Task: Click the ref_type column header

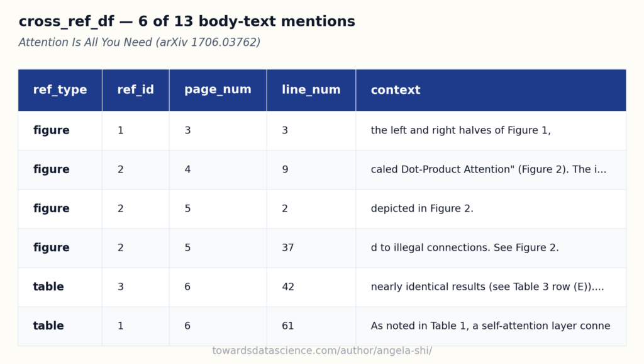Action: pyautogui.click(x=60, y=90)
